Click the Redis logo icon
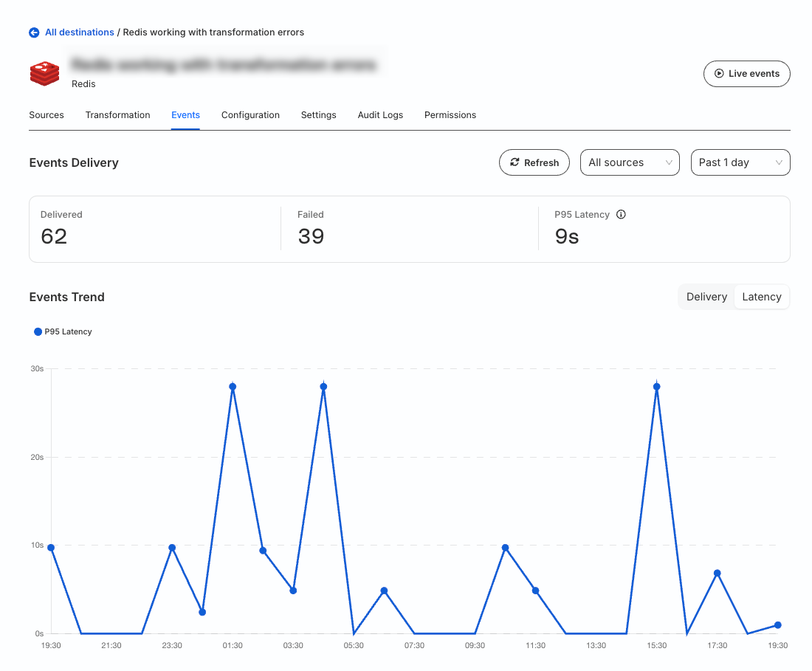Image resolution: width=812 pixels, height=671 pixels. pyautogui.click(x=44, y=74)
